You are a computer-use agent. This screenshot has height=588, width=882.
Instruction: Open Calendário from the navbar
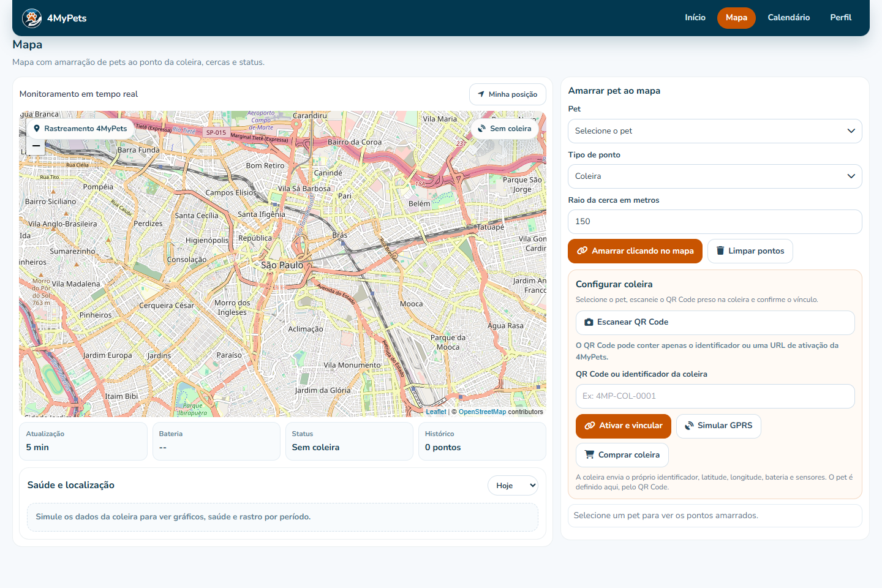(789, 18)
